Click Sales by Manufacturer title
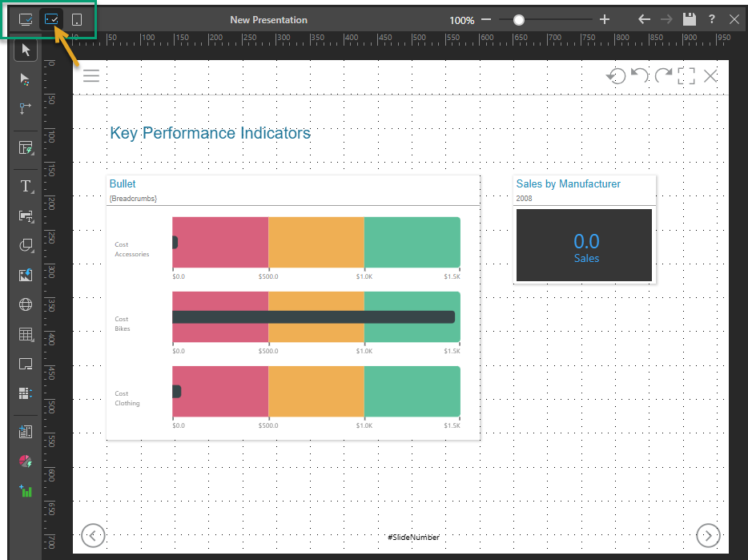 point(568,184)
